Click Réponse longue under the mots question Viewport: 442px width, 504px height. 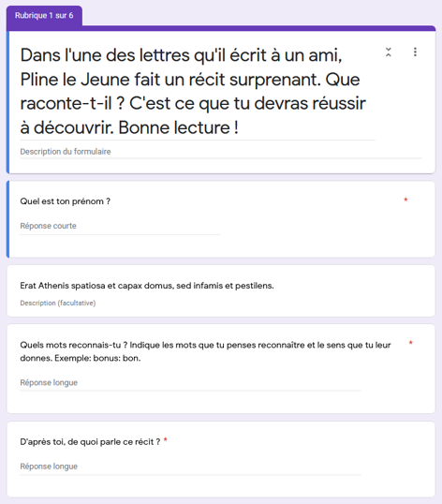tap(190, 383)
